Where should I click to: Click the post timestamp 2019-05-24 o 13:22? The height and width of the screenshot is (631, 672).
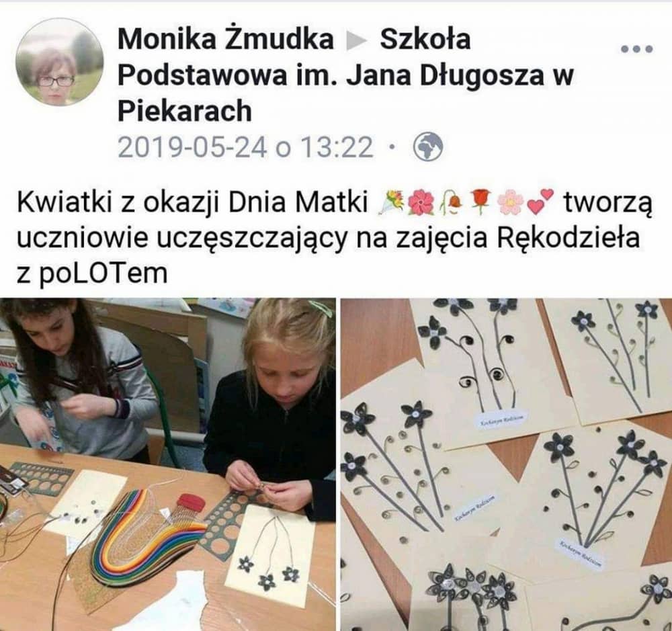(x=245, y=147)
